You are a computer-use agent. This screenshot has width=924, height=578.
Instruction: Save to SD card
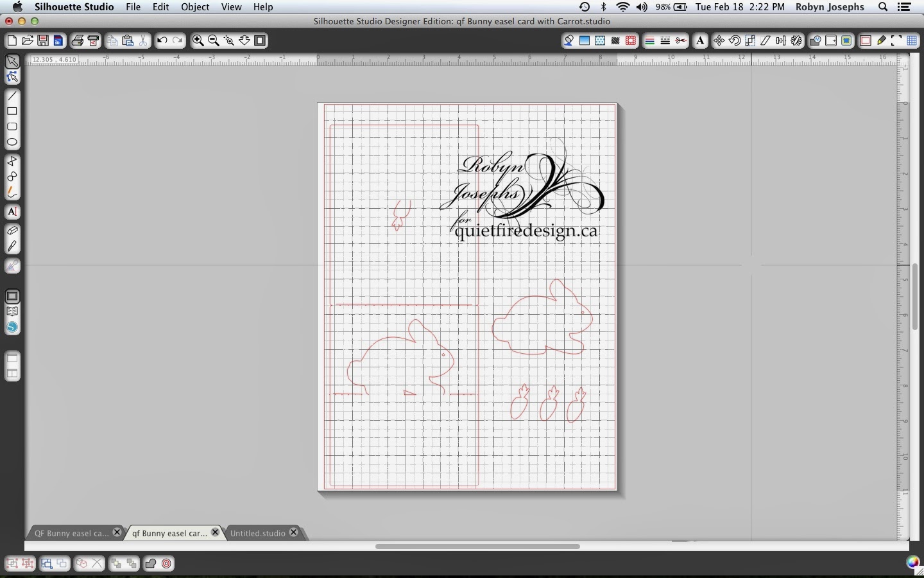click(x=58, y=40)
